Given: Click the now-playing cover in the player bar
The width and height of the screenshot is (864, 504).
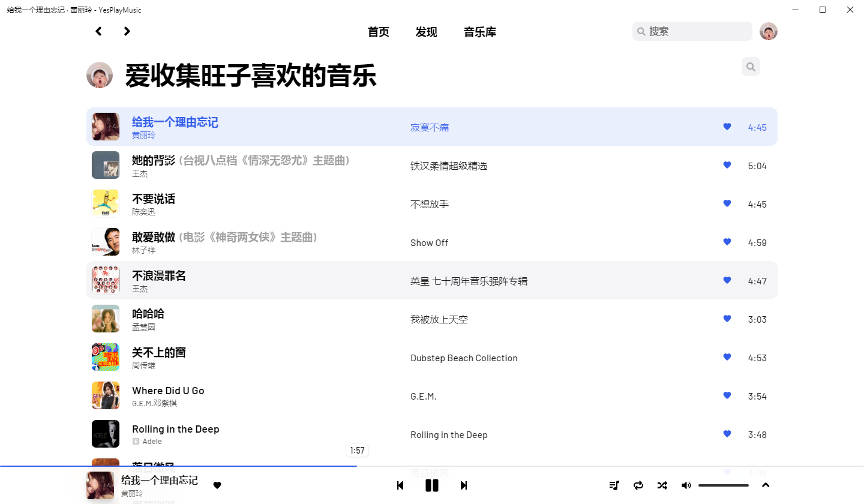Looking at the screenshot, I should point(100,485).
